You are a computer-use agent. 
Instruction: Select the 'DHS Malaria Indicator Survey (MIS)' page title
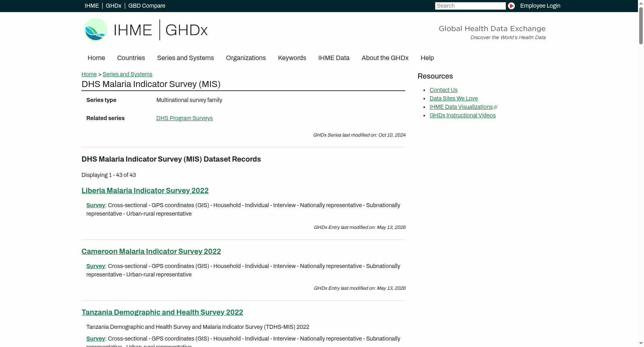(x=151, y=84)
